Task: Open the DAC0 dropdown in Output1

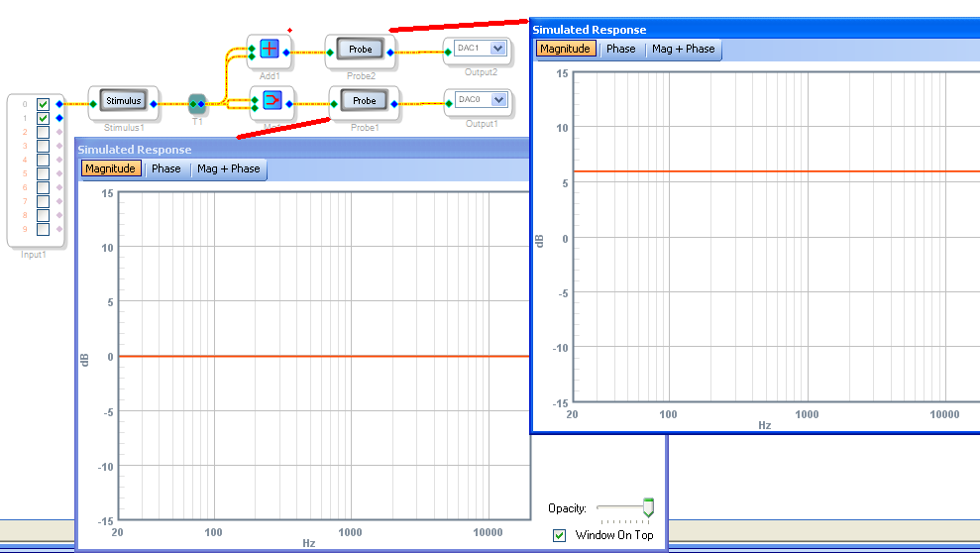Action: click(x=497, y=99)
